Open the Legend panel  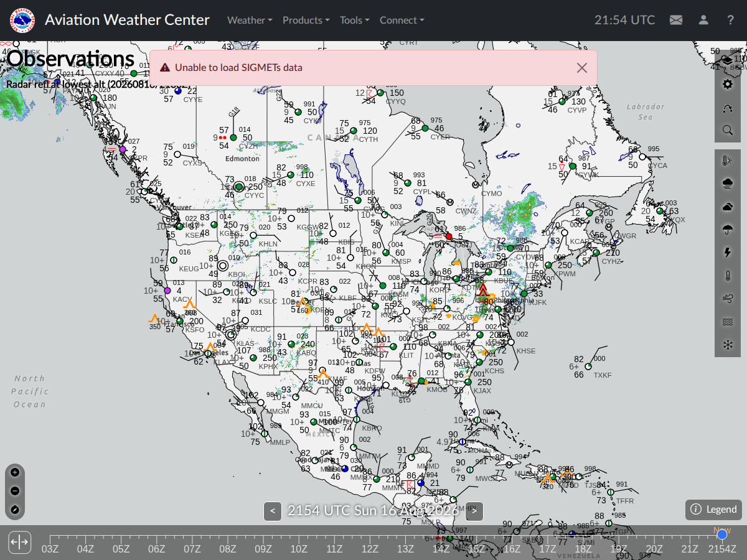pyautogui.click(x=714, y=510)
